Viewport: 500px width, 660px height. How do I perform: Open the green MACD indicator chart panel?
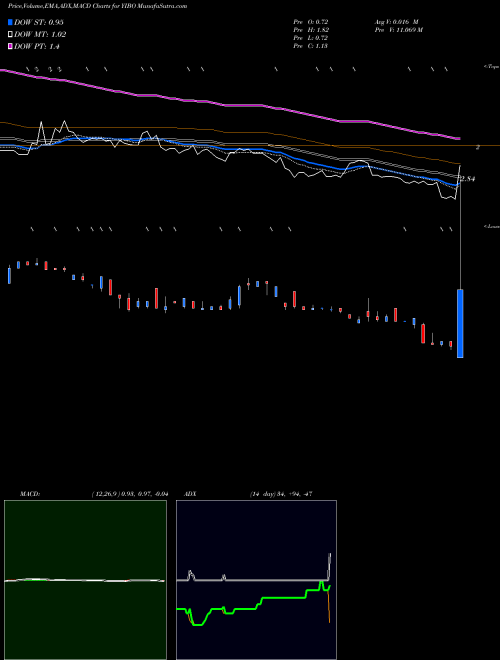85,580
